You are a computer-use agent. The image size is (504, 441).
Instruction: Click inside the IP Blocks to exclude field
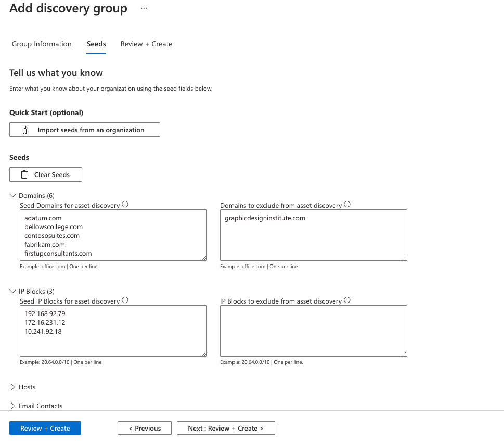[x=313, y=331]
